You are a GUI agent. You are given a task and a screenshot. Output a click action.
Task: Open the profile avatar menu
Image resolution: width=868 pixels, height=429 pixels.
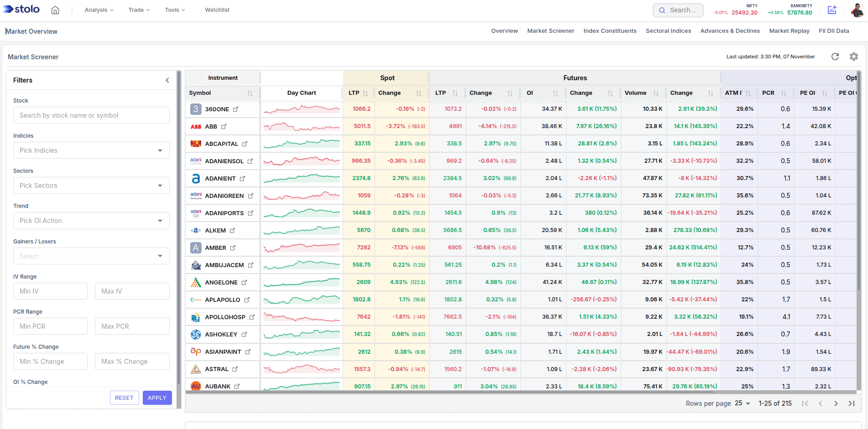coord(858,10)
